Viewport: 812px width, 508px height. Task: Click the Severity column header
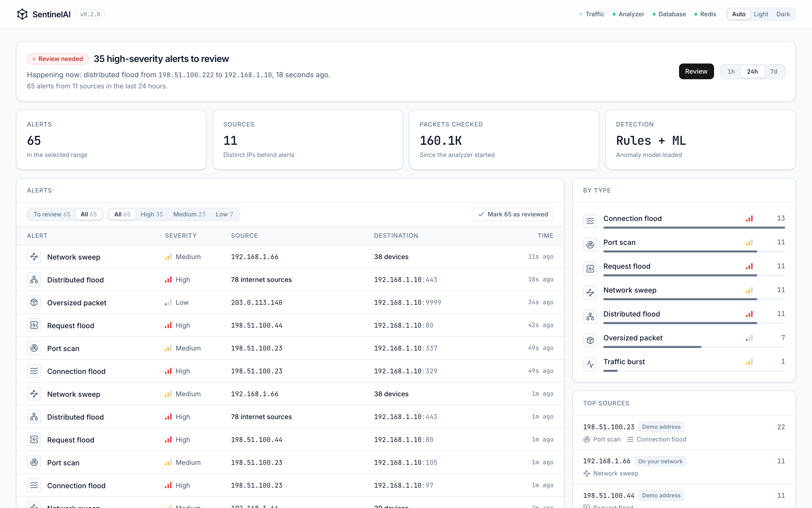click(x=181, y=235)
